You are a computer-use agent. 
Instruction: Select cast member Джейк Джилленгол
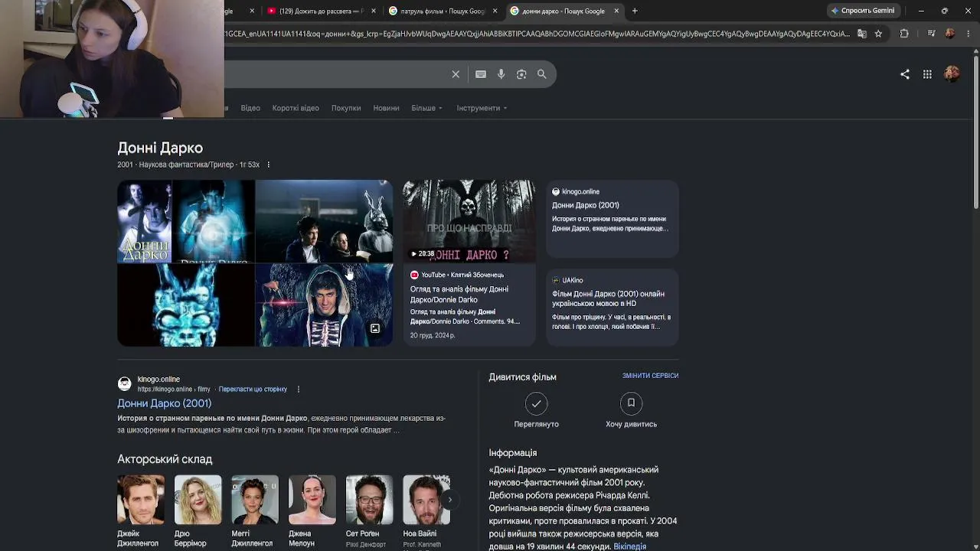(x=140, y=511)
